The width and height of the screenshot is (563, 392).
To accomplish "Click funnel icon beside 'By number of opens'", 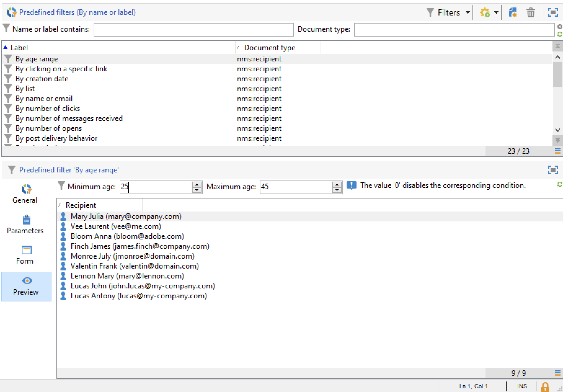I will point(8,128).
